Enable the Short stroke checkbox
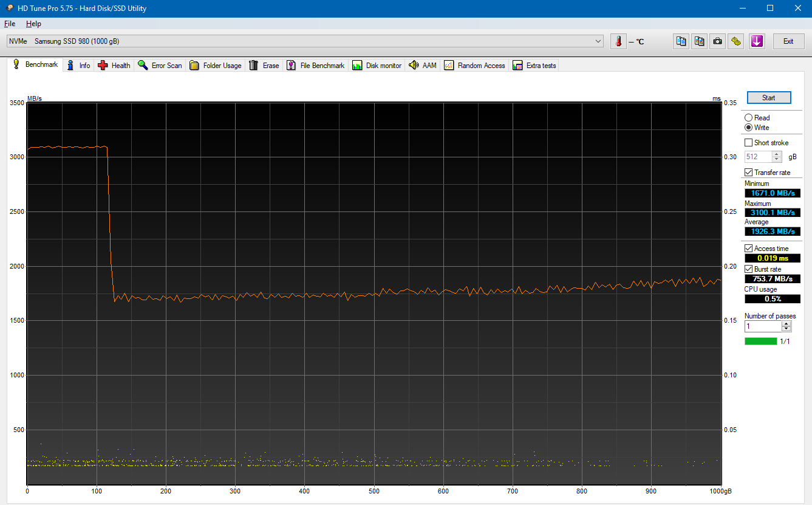The height and width of the screenshot is (505, 812). coord(749,142)
